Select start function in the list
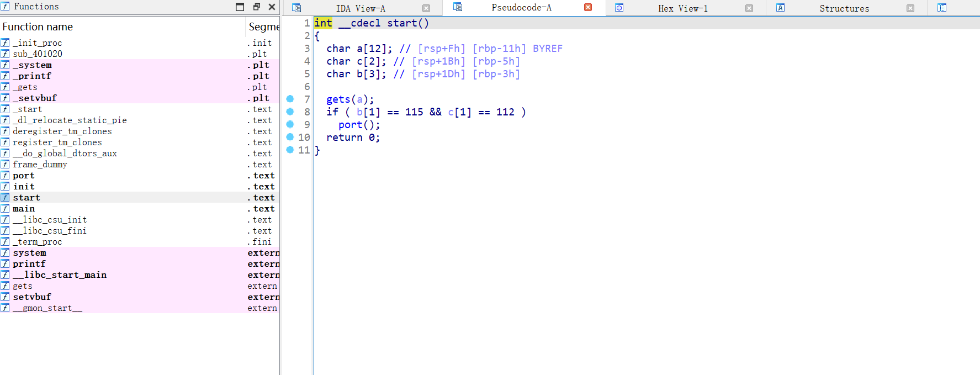Image resolution: width=980 pixels, height=375 pixels. (x=140, y=197)
